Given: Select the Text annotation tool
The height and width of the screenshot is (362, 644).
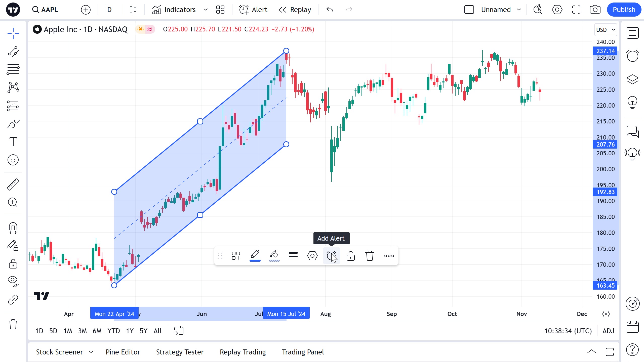Looking at the screenshot, I should pos(13,142).
